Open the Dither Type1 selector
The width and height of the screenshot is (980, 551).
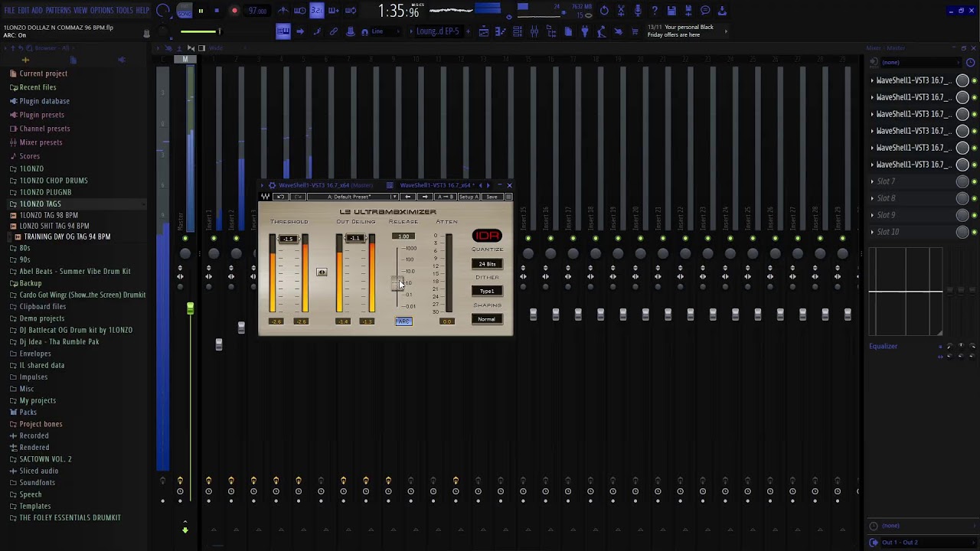click(x=487, y=291)
